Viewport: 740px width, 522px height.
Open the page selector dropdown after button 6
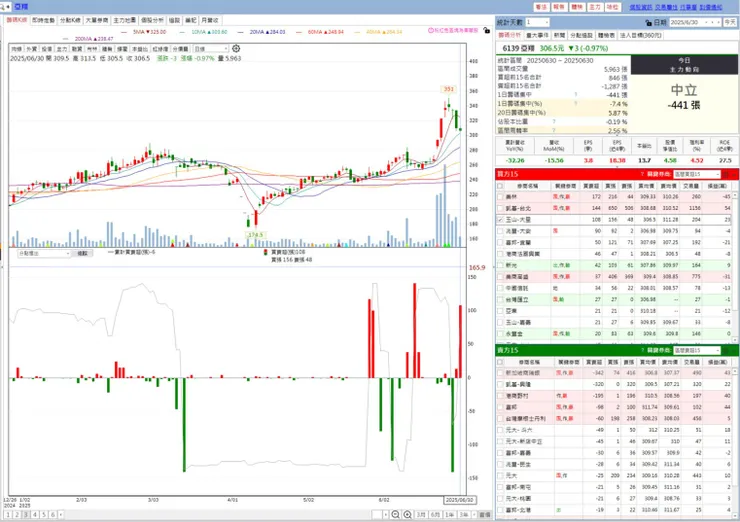coord(60,514)
